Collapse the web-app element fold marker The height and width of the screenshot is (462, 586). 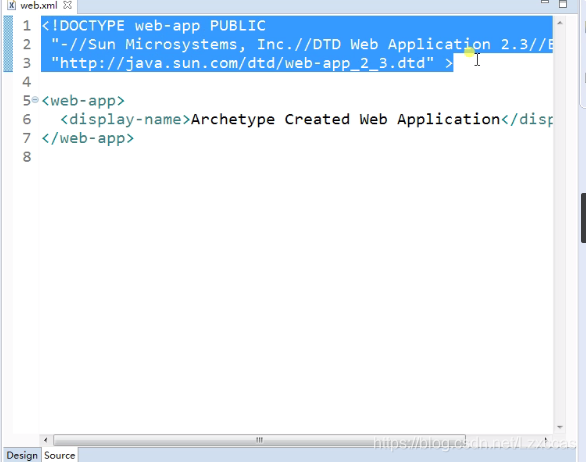point(35,100)
